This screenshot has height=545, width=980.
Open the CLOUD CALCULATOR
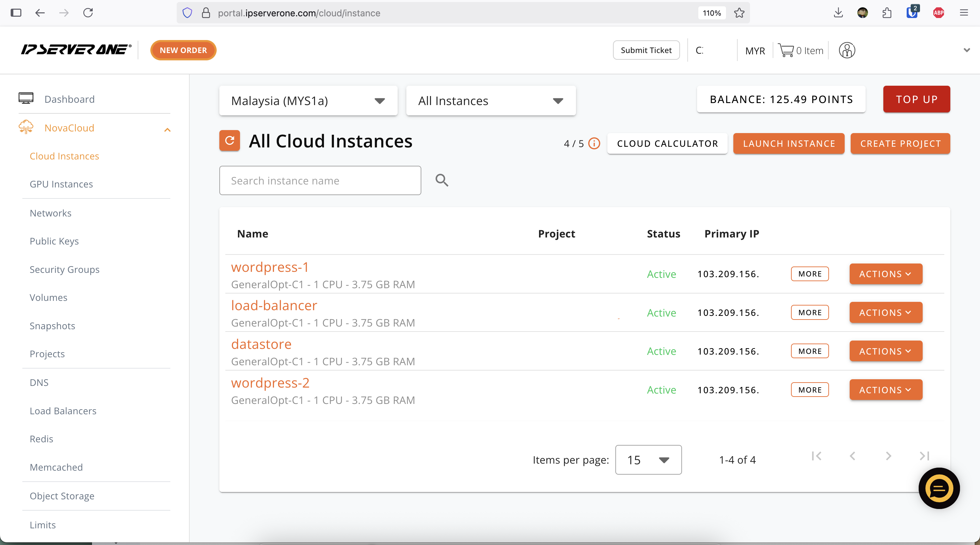pyautogui.click(x=667, y=143)
